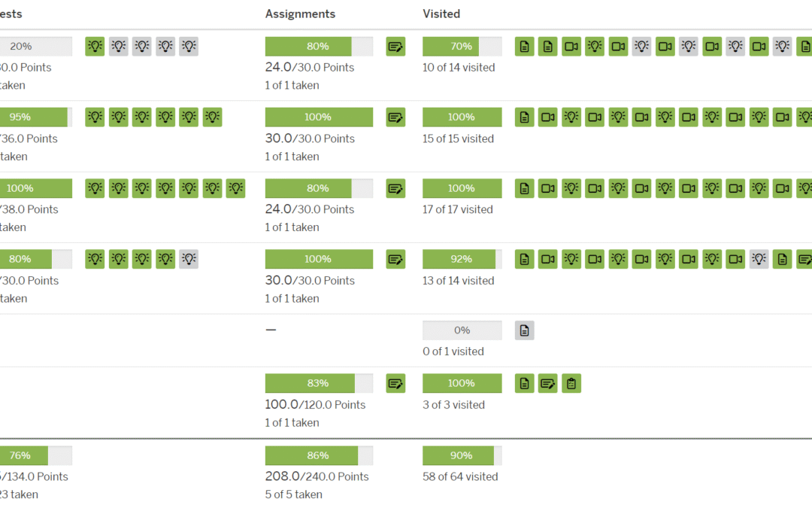The width and height of the screenshot is (812, 508).
Task: Click the assignment icon next to the 83% bar
Action: point(395,384)
